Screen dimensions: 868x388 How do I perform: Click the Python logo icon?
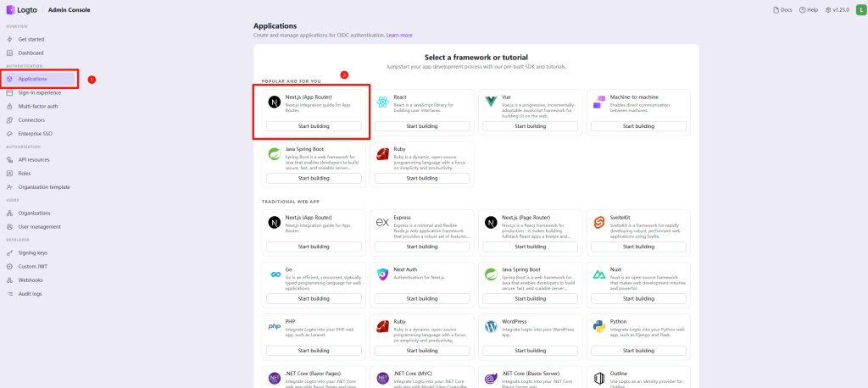pyautogui.click(x=599, y=326)
